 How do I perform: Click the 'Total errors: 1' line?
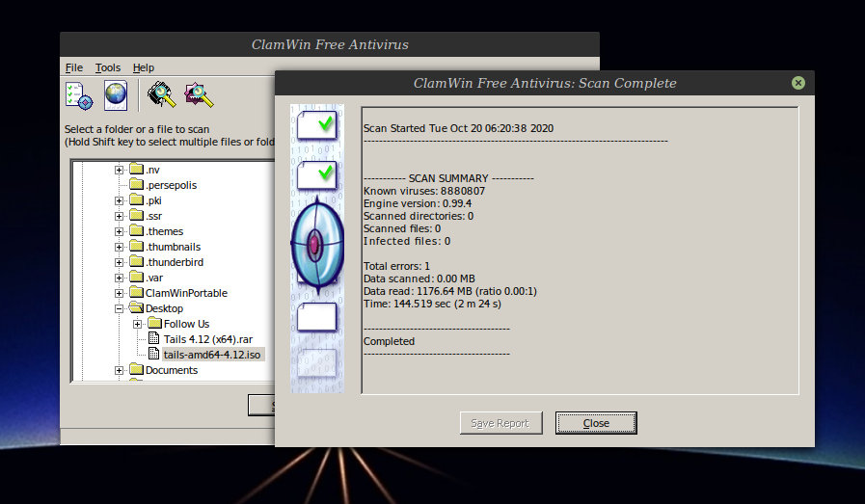(x=396, y=266)
